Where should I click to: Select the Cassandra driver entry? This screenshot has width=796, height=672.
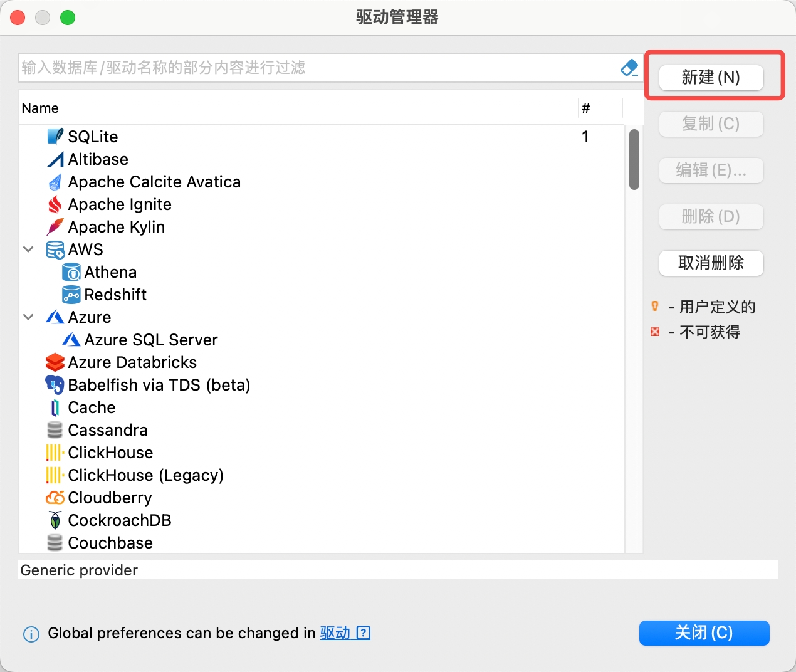click(108, 429)
